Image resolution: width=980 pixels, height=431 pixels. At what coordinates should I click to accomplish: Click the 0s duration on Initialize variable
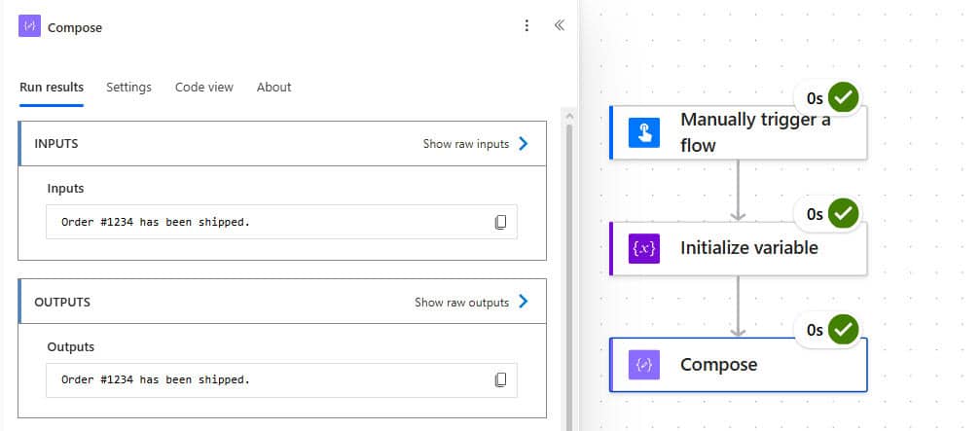(x=815, y=214)
